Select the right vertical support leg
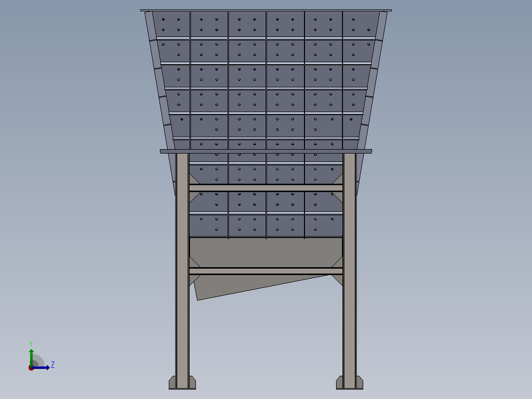Image resolution: width=532 pixels, height=399 pixels. pyautogui.click(x=350, y=270)
